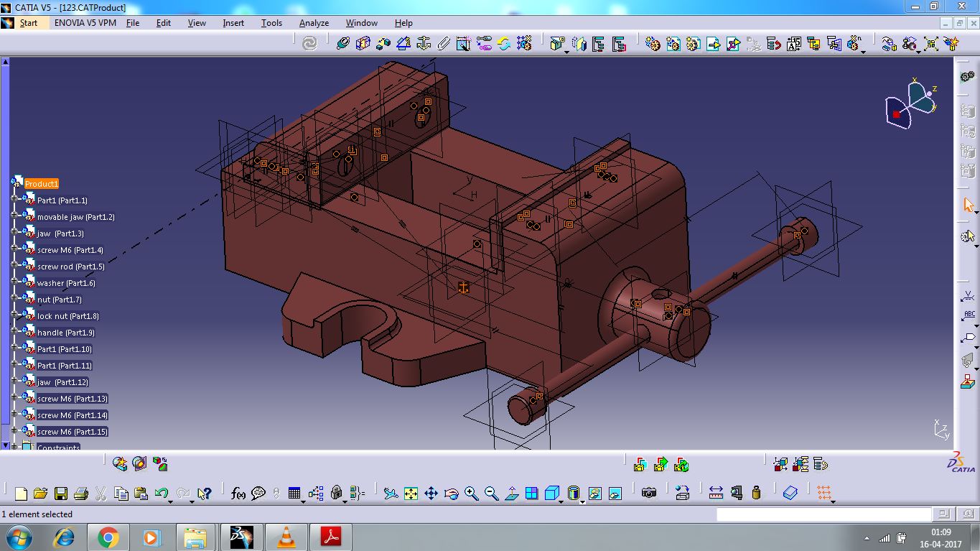
Task: Select the Offset Constraint tool
Action: (383, 44)
